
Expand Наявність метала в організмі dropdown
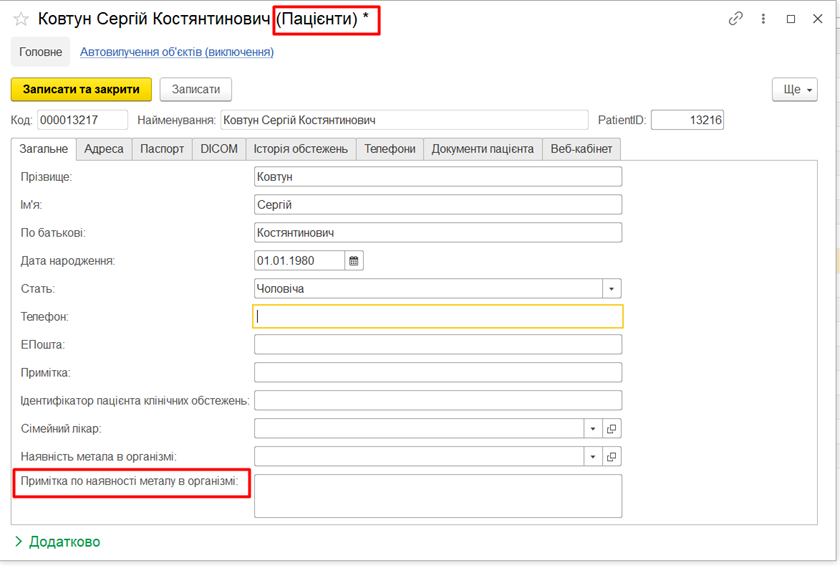593,457
